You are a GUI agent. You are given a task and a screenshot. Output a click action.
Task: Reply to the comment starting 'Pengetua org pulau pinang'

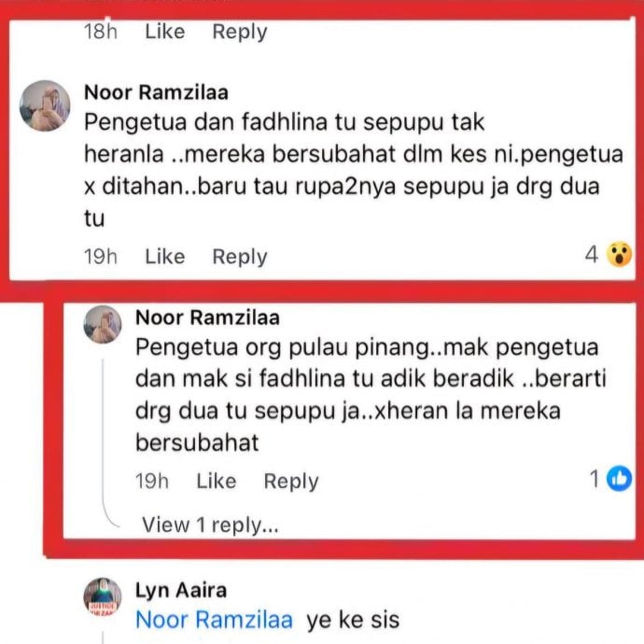coord(291,482)
